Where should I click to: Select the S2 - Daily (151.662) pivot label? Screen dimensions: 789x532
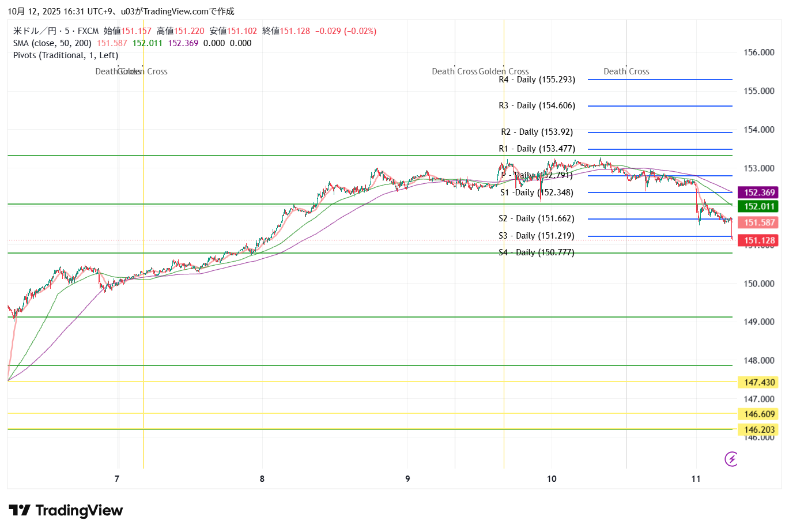[x=536, y=218]
